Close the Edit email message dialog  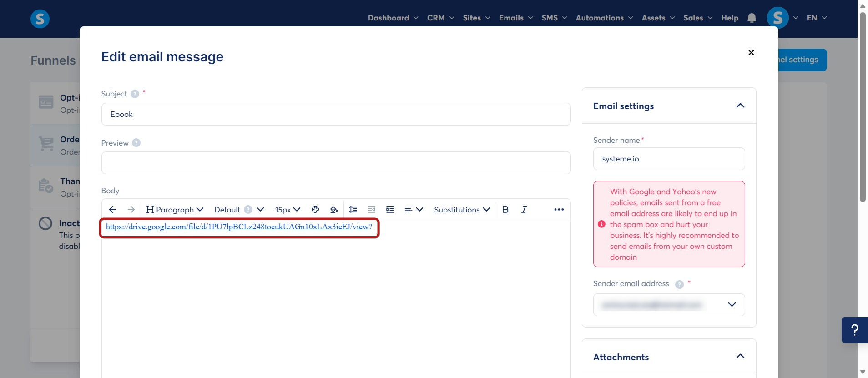751,52
